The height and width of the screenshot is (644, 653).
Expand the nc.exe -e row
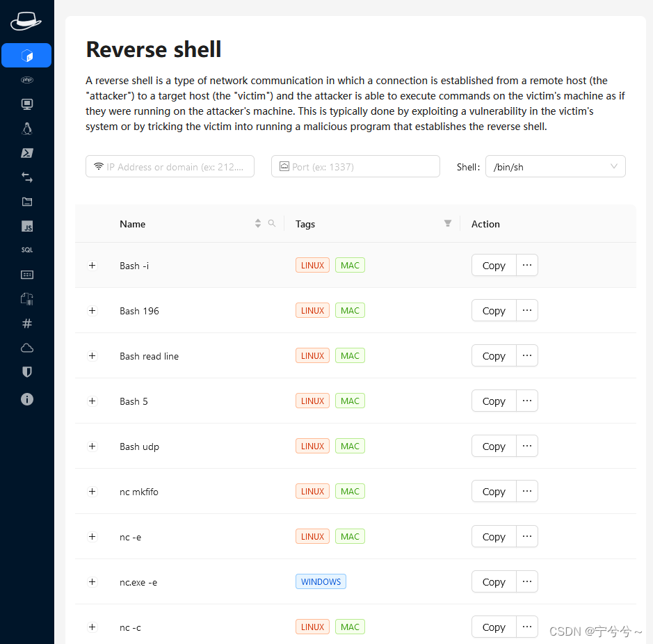(92, 582)
